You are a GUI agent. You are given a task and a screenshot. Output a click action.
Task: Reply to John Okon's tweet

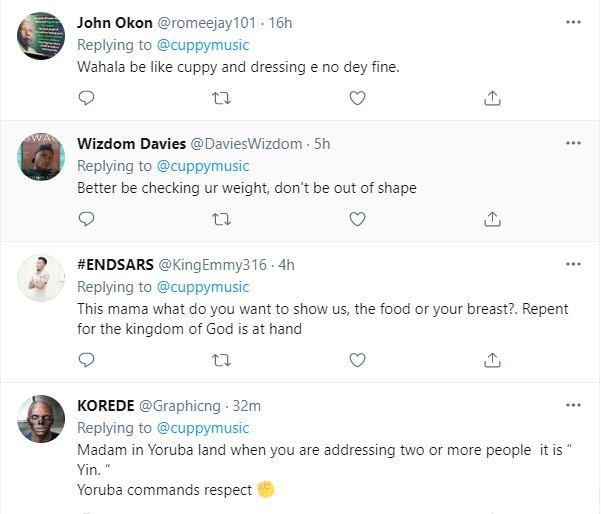87,98
